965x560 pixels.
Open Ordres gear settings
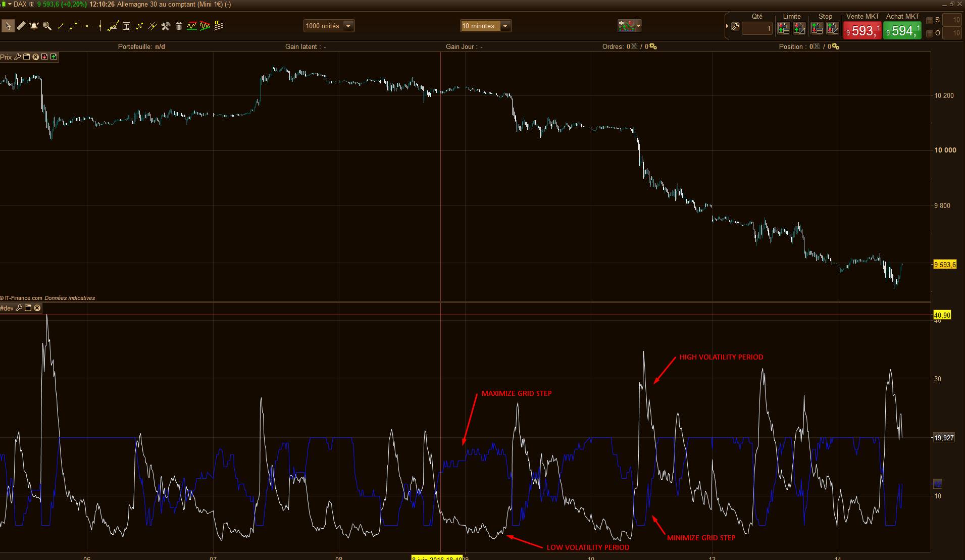653,46
